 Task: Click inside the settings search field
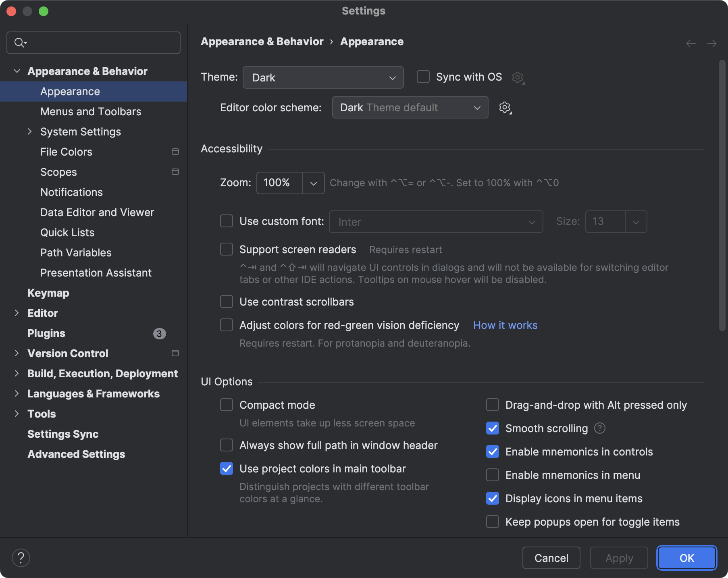coord(93,42)
